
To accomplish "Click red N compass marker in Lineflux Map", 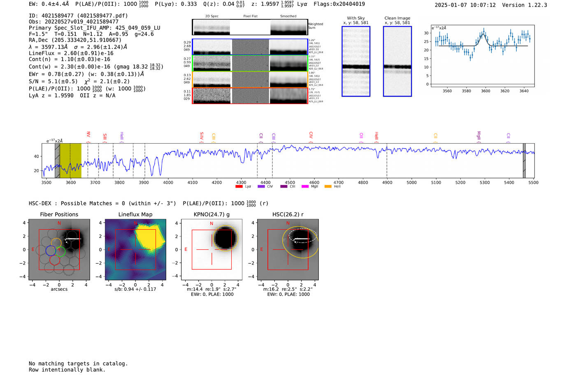I will click(x=135, y=223).
